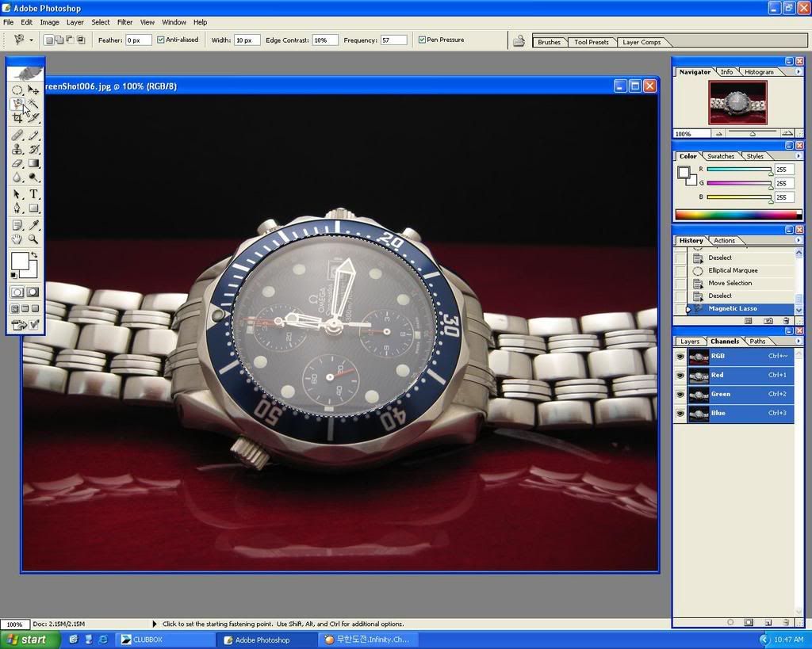Select the Move tool
The height and width of the screenshot is (649, 812).
click(33, 90)
